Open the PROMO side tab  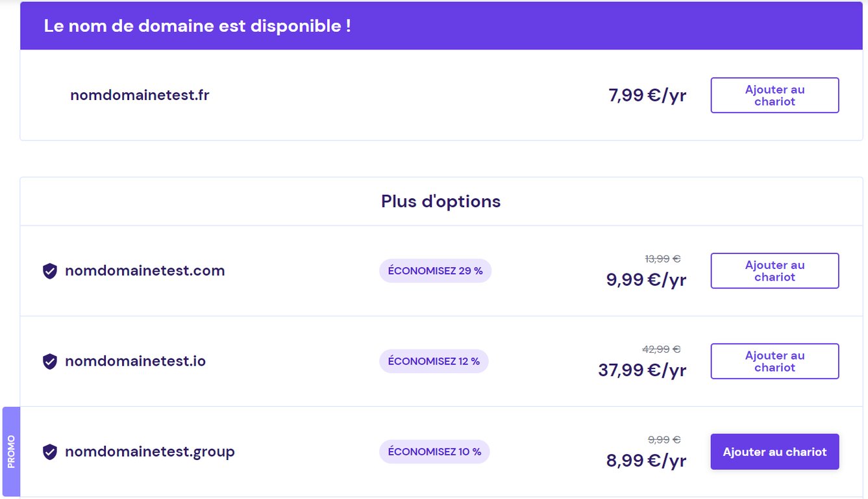click(x=11, y=450)
